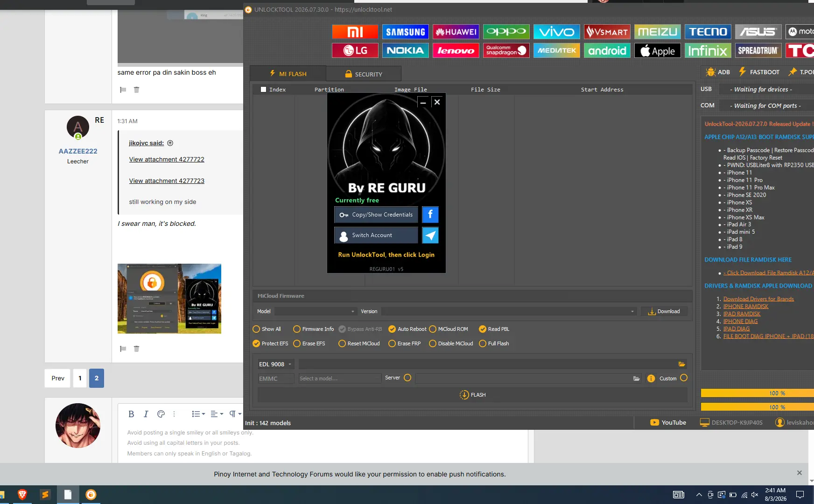Open the Spreadtrum chipset section

click(x=758, y=50)
